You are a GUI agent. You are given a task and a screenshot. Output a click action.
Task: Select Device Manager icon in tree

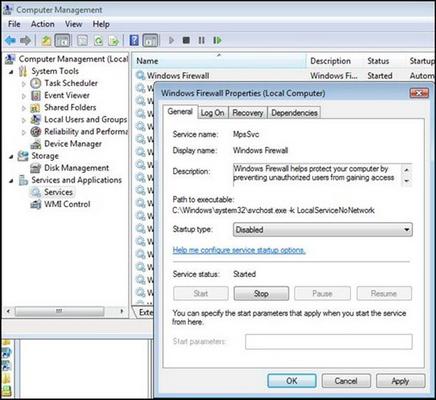coord(36,144)
